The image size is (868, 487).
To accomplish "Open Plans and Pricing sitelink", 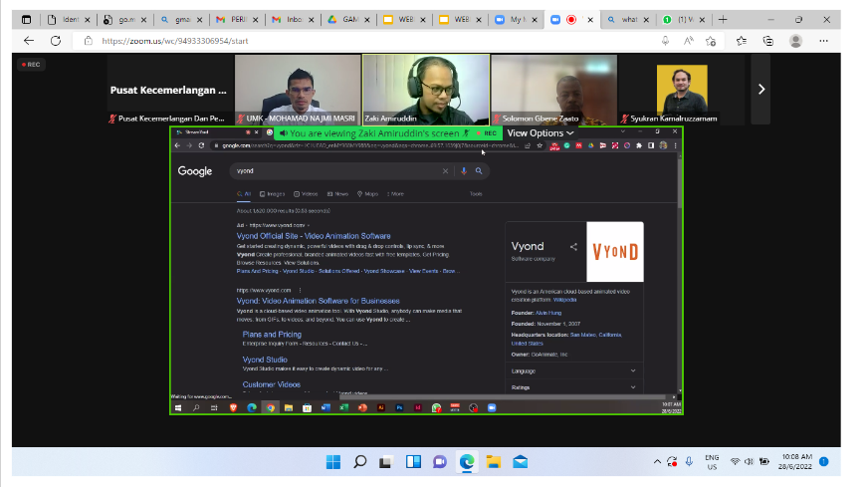I will [272, 335].
